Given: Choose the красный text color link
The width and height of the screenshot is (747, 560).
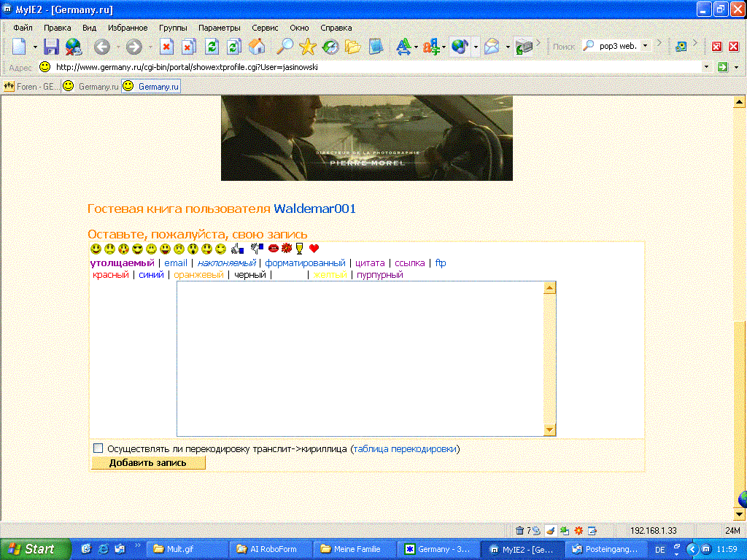Looking at the screenshot, I should coord(111,275).
